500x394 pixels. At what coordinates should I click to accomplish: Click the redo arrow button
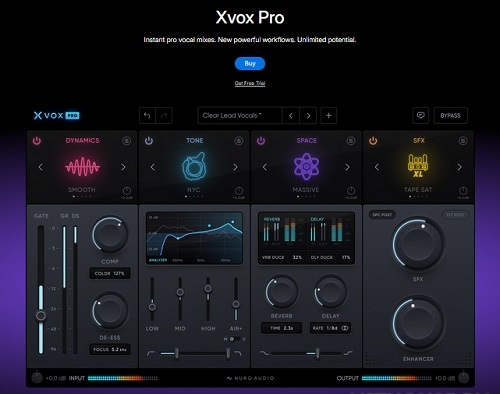[x=164, y=116]
